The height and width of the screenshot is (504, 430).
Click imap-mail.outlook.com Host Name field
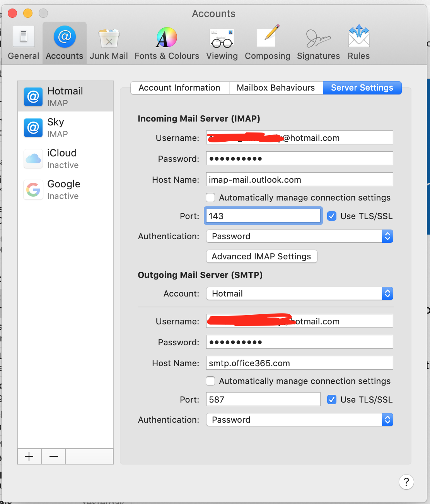[300, 180]
